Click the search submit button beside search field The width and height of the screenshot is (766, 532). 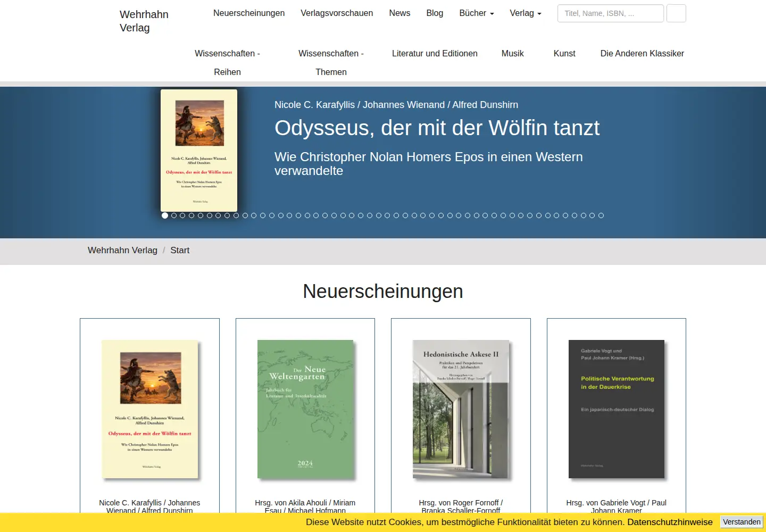676,13
